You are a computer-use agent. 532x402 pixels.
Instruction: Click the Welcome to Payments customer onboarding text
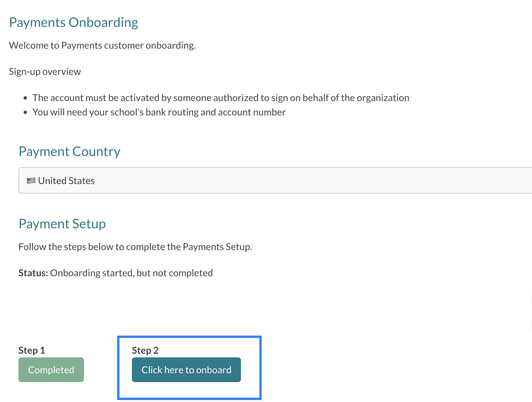[102, 45]
